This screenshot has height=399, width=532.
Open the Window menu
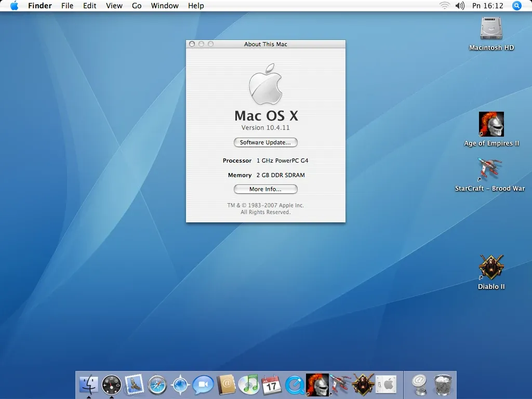pyautogui.click(x=165, y=6)
